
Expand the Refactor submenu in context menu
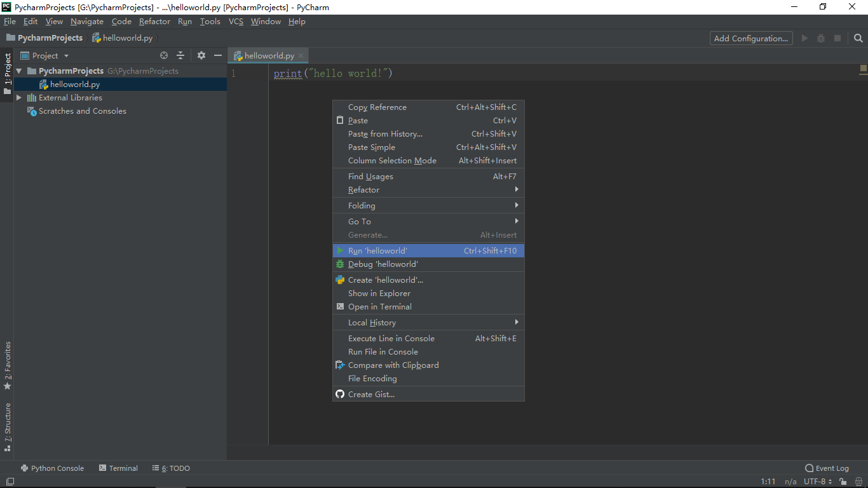(x=428, y=190)
